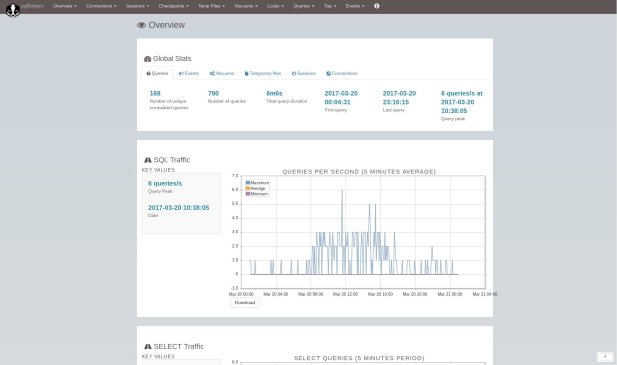Switch to the Events tab in Global Stats
Screen dimensions: 617x365
click(188, 74)
